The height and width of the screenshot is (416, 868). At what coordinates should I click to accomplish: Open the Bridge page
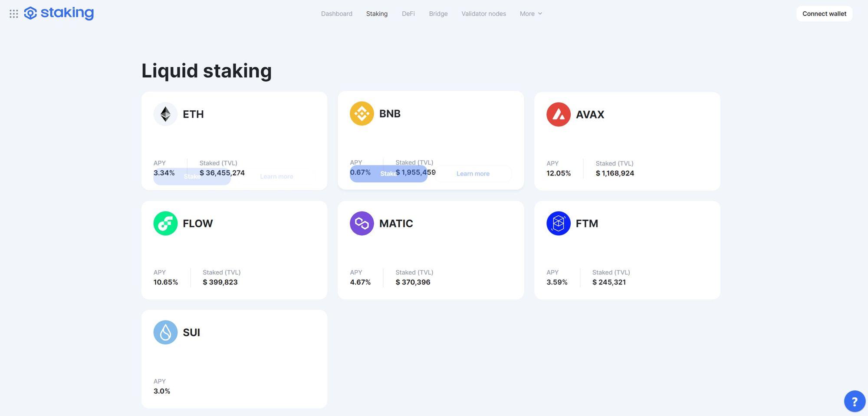(438, 13)
